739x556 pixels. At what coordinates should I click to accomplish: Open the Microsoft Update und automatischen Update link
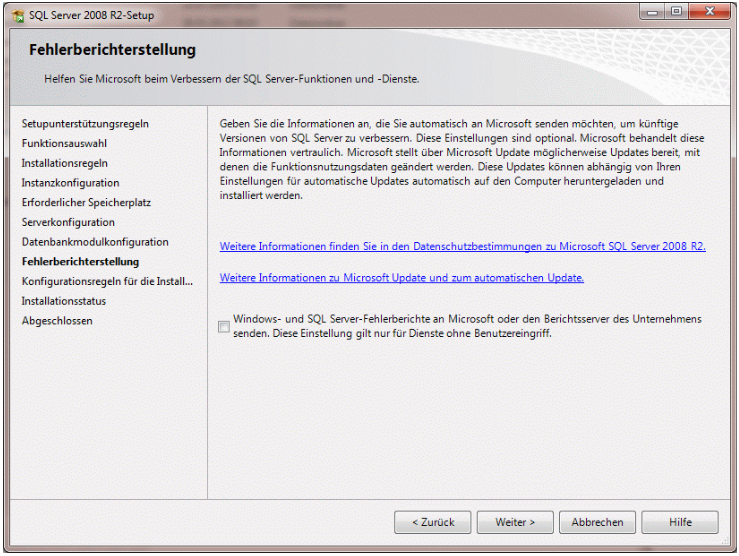click(x=402, y=278)
